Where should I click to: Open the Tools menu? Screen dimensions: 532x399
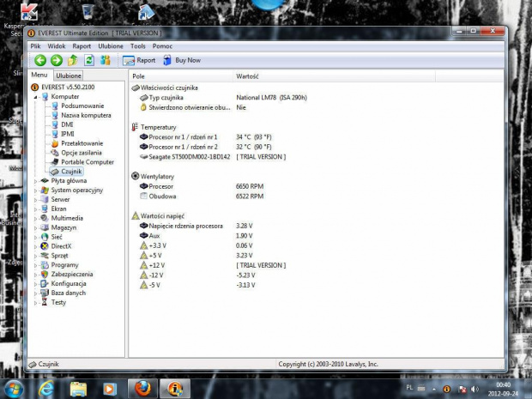click(138, 46)
